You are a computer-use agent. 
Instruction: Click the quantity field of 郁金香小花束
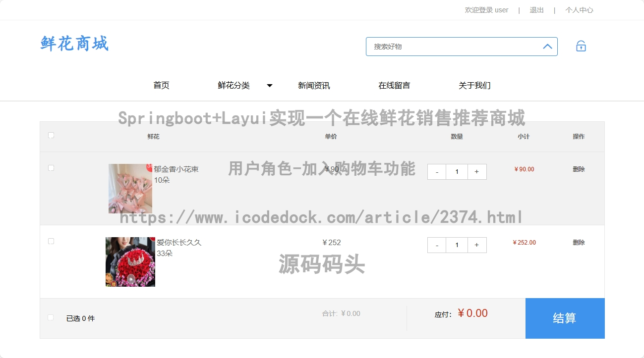tap(457, 172)
